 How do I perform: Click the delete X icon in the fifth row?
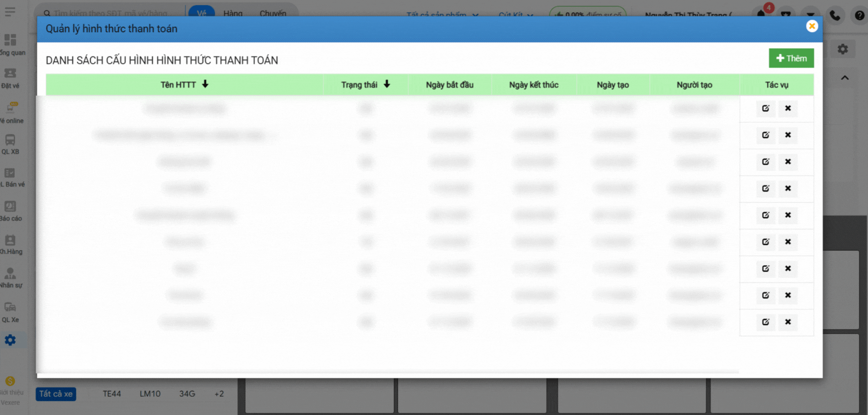(788, 215)
